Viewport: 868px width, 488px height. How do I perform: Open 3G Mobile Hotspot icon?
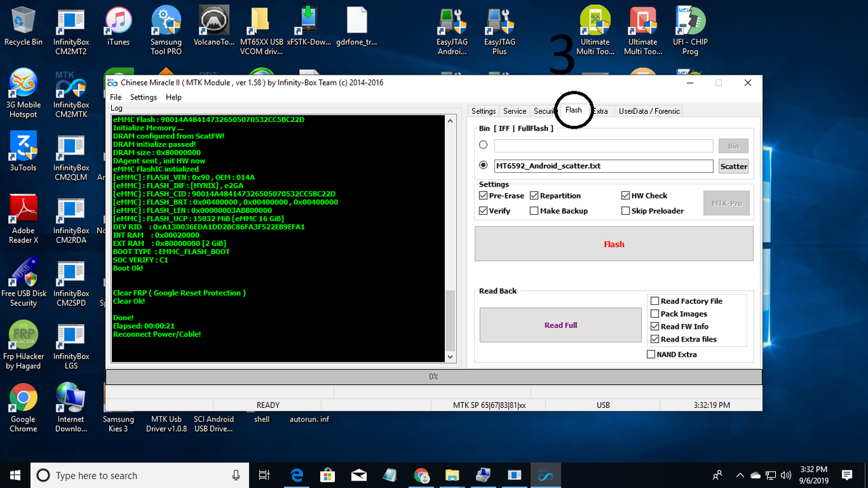(x=23, y=94)
